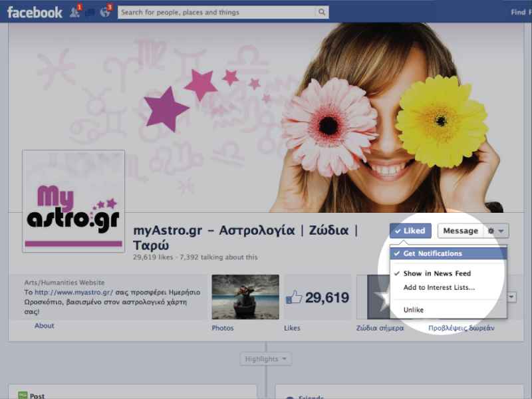Open the Προβλέψεις δωρεάν app link
The image size is (532, 399).
coord(462,328)
